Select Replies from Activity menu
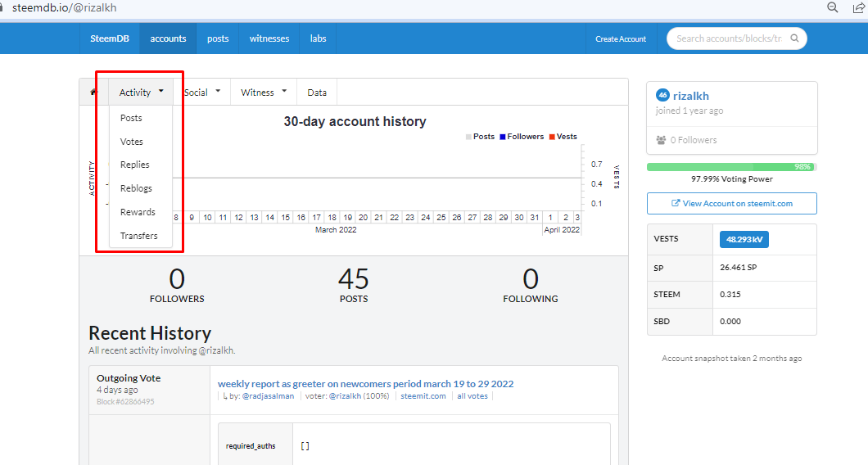 [134, 165]
